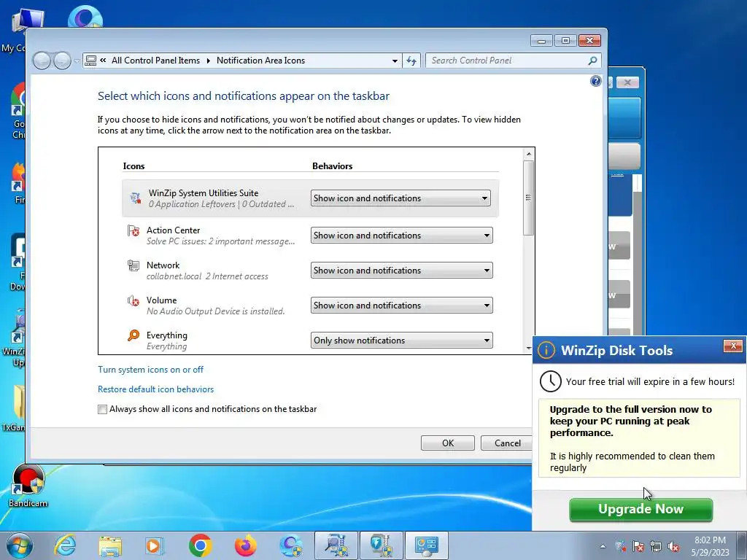Open Volume behavior dropdown

pyautogui.click(x=402, y=306)
